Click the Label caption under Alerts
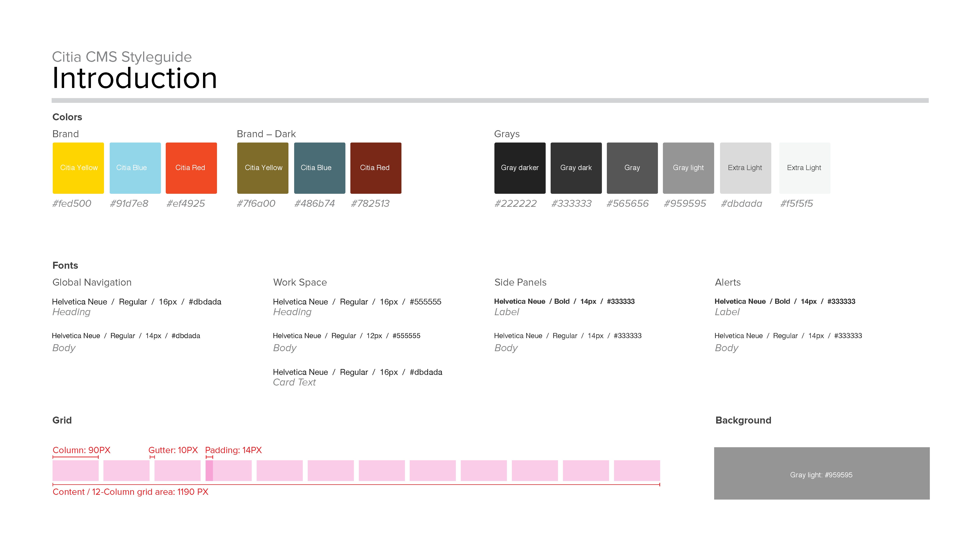 [x=727, y=312]
